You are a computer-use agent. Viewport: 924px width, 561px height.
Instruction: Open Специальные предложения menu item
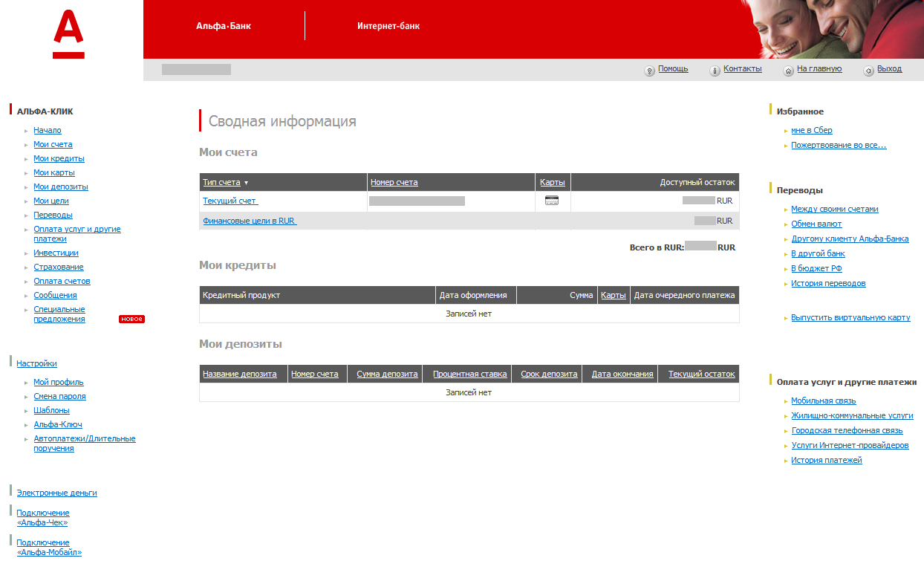59,314
